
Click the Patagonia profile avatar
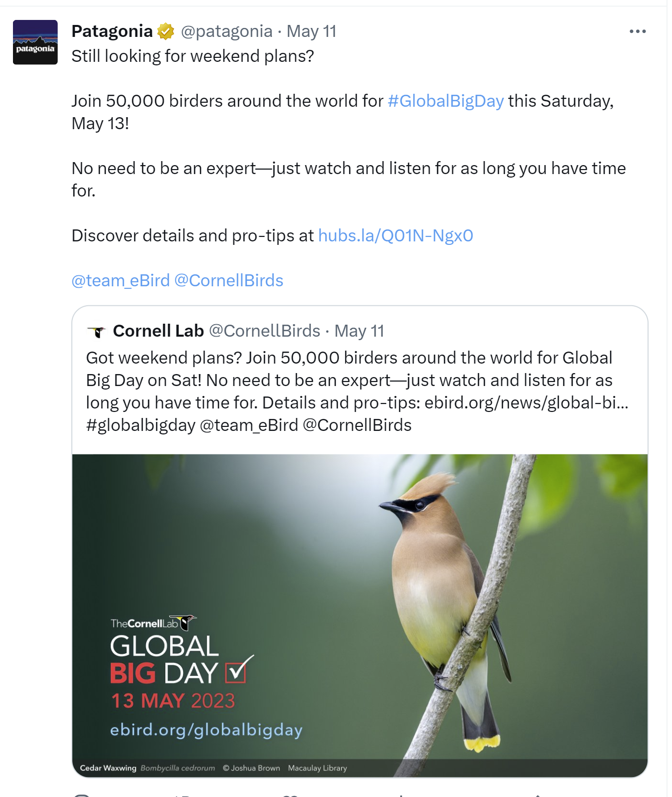click(x=35, y=42)
